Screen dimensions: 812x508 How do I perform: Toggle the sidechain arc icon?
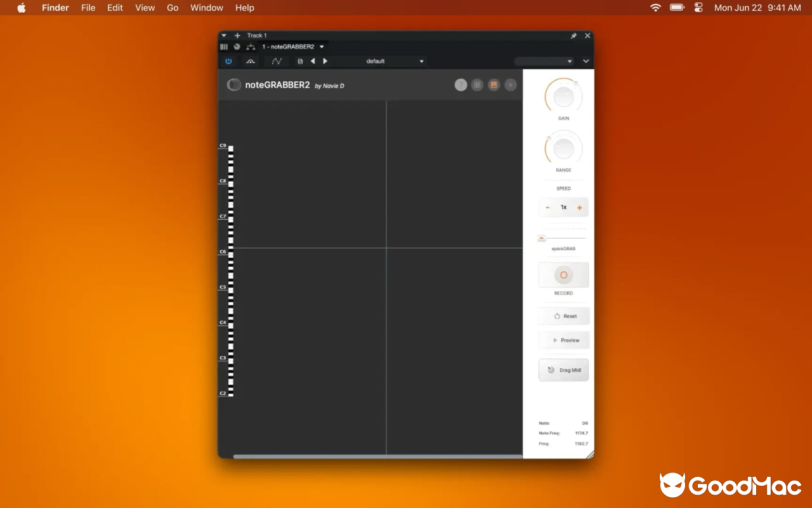pos(251,61)
